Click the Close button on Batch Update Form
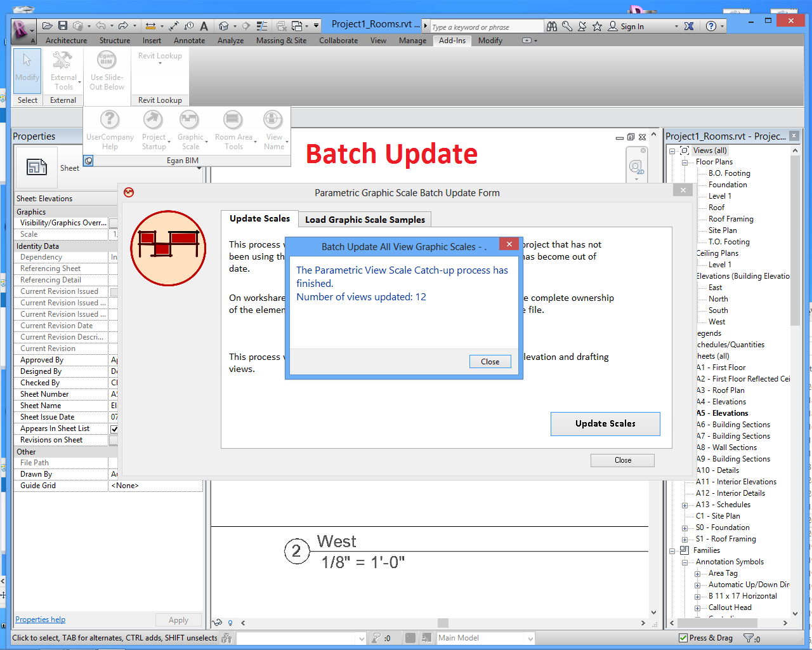Screen dimensions: 812x650 622,460
